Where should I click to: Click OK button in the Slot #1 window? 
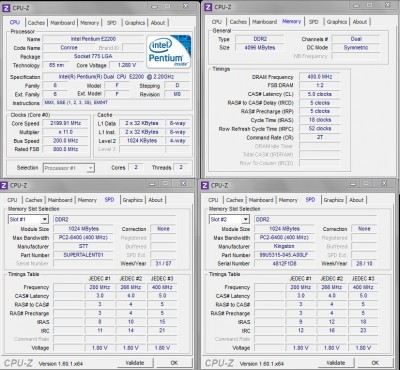[174, 363]
